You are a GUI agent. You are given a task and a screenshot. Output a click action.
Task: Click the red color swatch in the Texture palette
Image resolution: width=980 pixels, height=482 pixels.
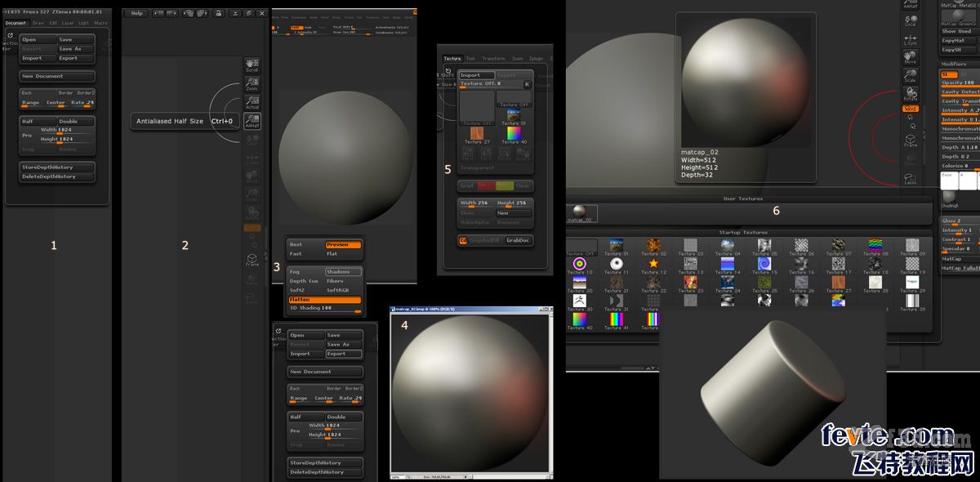tap(486, 185)
